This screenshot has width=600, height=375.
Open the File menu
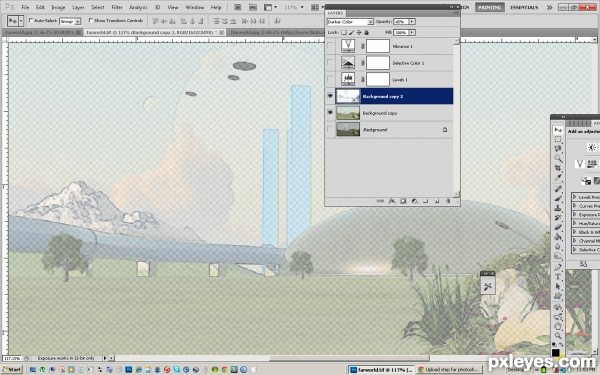[25, 7]
